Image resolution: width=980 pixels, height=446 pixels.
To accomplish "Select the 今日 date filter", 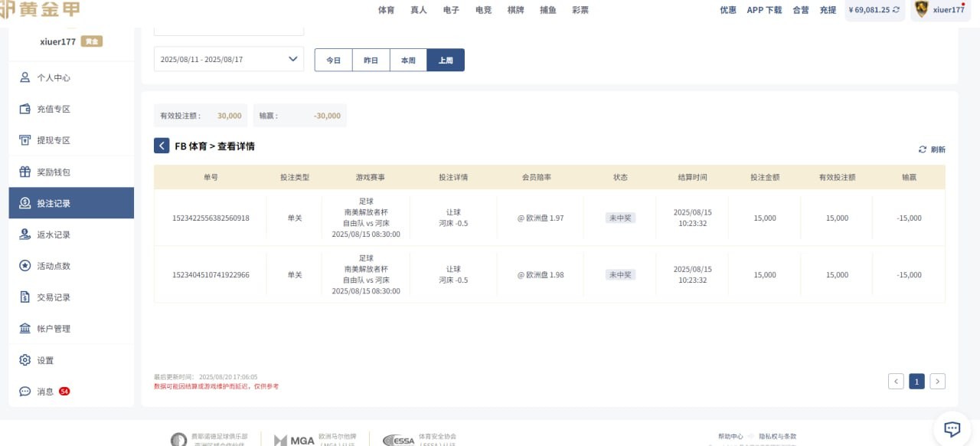I will [333, 60].
